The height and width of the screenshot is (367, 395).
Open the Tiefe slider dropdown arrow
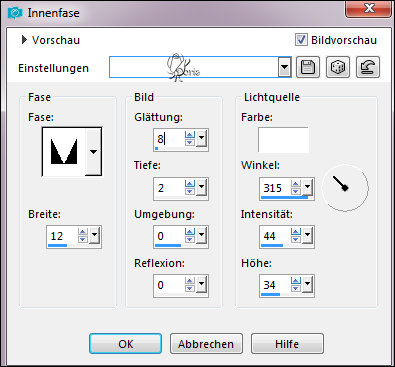(201, 187)
